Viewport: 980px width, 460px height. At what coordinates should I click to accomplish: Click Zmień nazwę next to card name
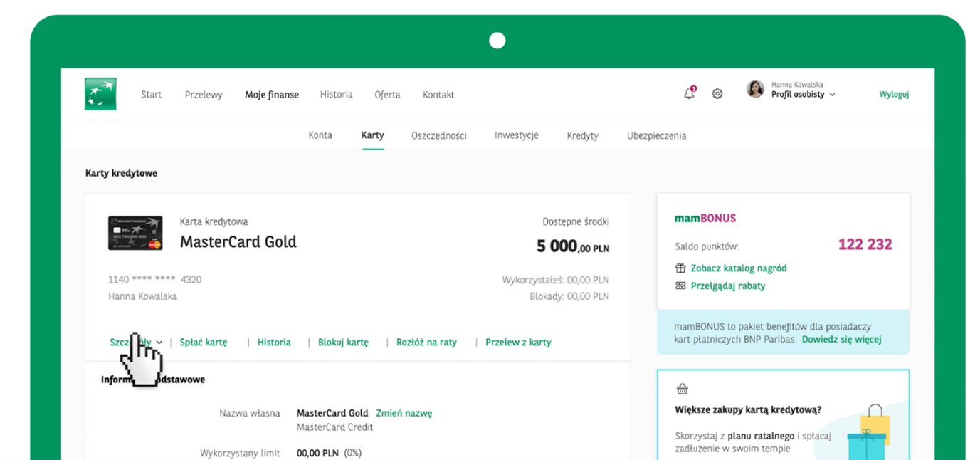[404, 413]
